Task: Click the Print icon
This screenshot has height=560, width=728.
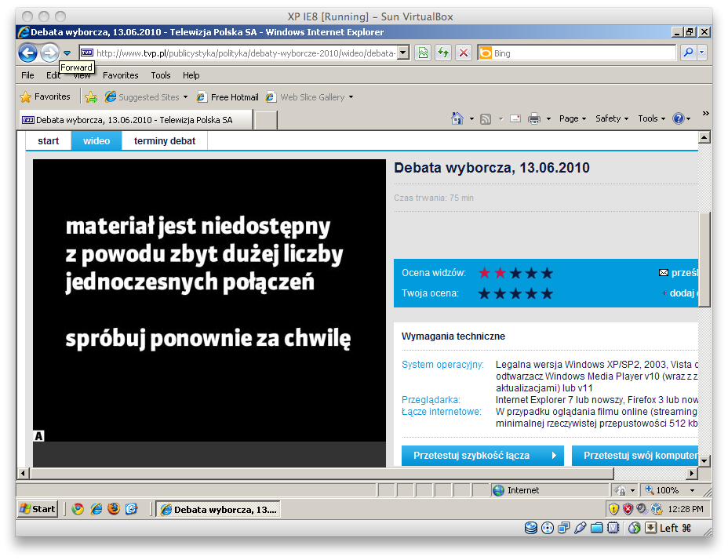Action: [x=534, y=118]
